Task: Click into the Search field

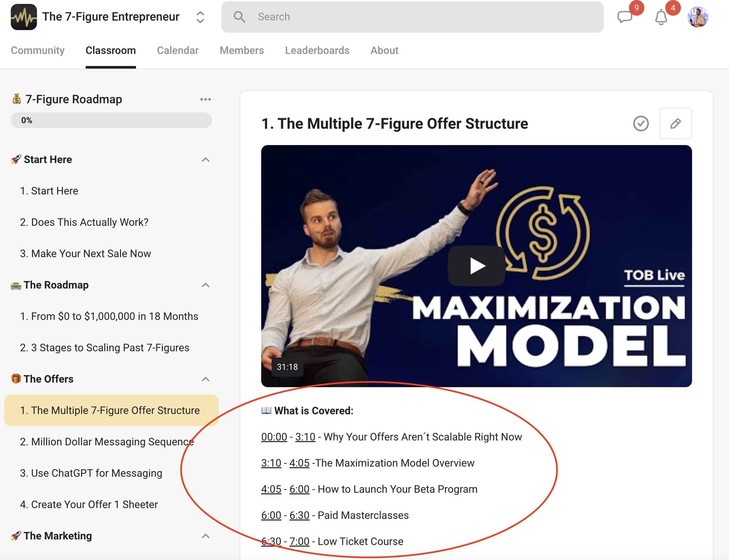Action: (x=412, y=17)
